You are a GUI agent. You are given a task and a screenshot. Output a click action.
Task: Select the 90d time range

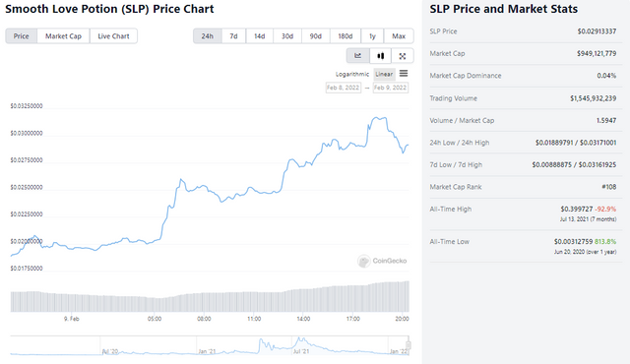(315, 36)
